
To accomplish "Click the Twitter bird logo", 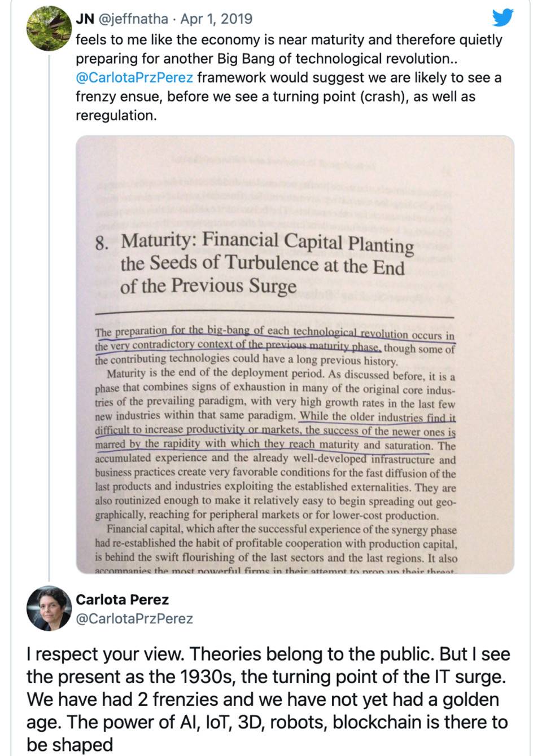I will point(502,18).
